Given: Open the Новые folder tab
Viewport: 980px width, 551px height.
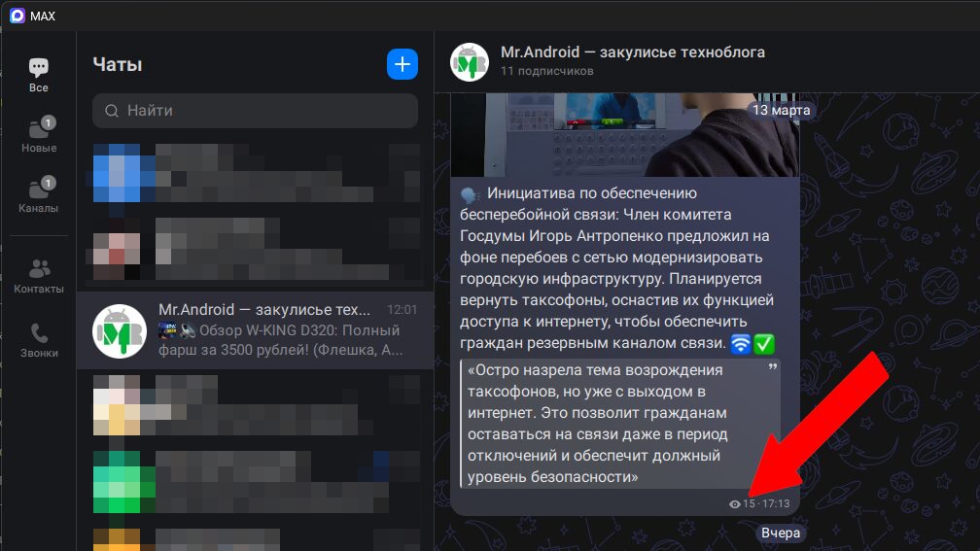Looking at the screenshot, I should coord(39,134).
